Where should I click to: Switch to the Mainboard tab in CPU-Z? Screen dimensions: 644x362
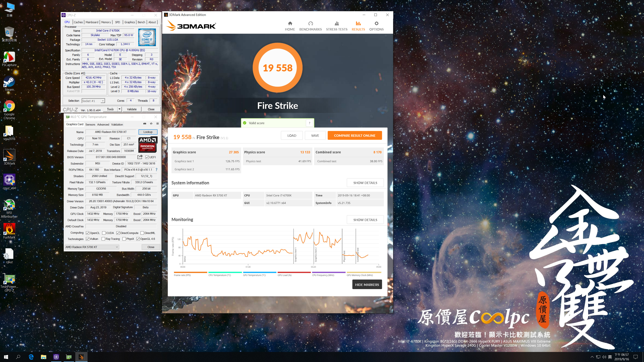click(x=92, y=22)
